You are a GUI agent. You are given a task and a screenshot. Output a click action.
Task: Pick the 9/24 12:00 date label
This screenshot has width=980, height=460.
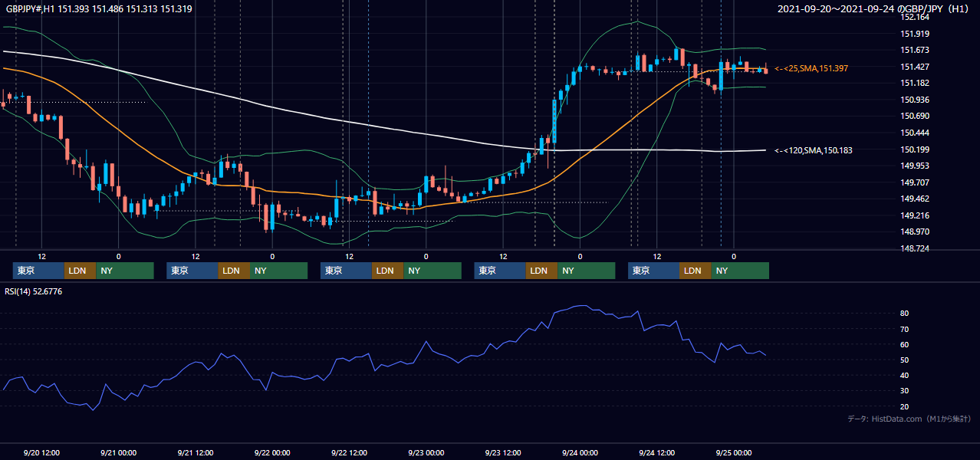657,452
